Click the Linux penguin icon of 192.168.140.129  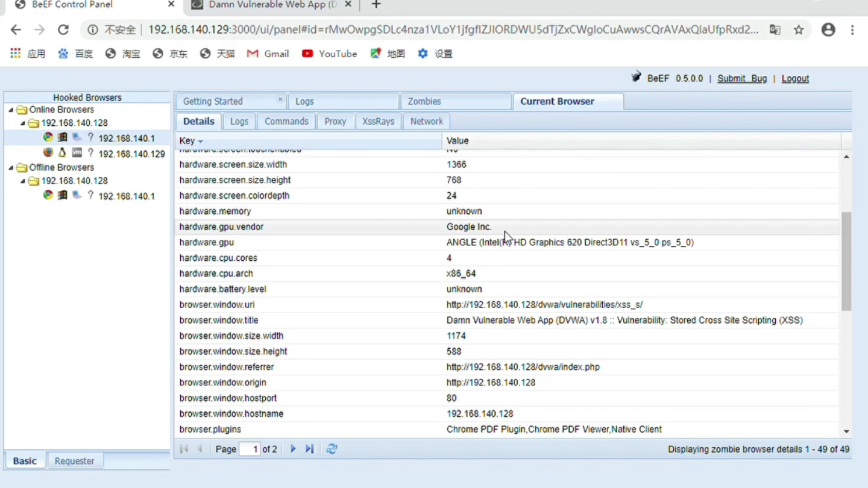(x=62, y=152)
